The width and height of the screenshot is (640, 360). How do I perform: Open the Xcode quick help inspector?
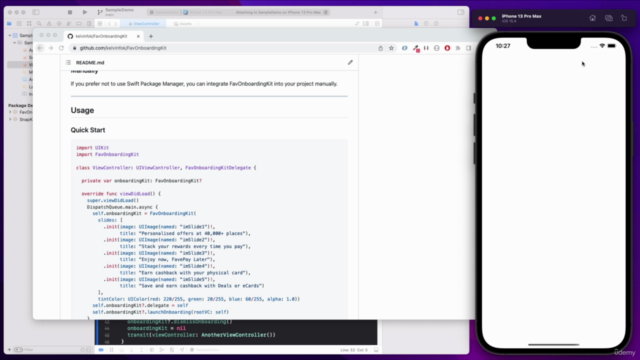pos(436,24)
